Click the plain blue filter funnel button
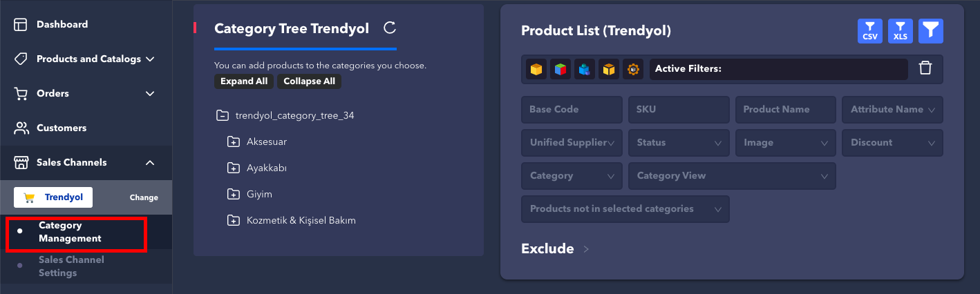The height and width of the screenshot is (294, 980). tap(931, 31)
